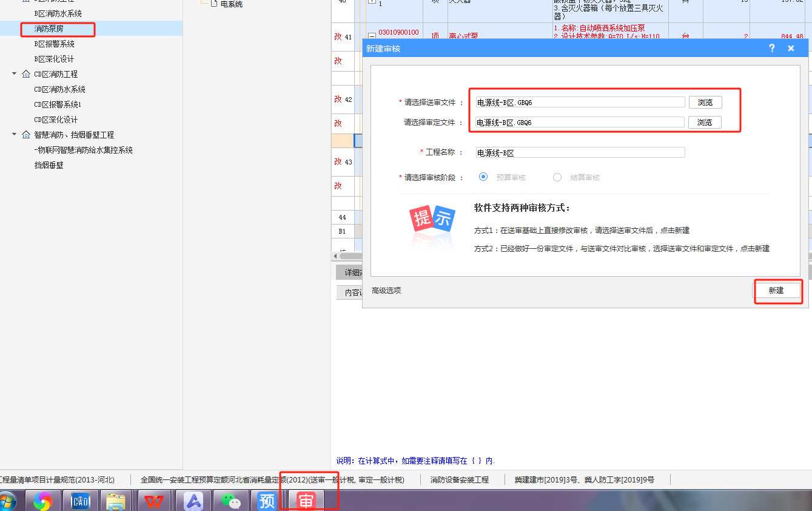Screen dimensions: 812x511
Task: Click 浏览 beside the 送审文件 field
Action: click(x=705, y=103)
